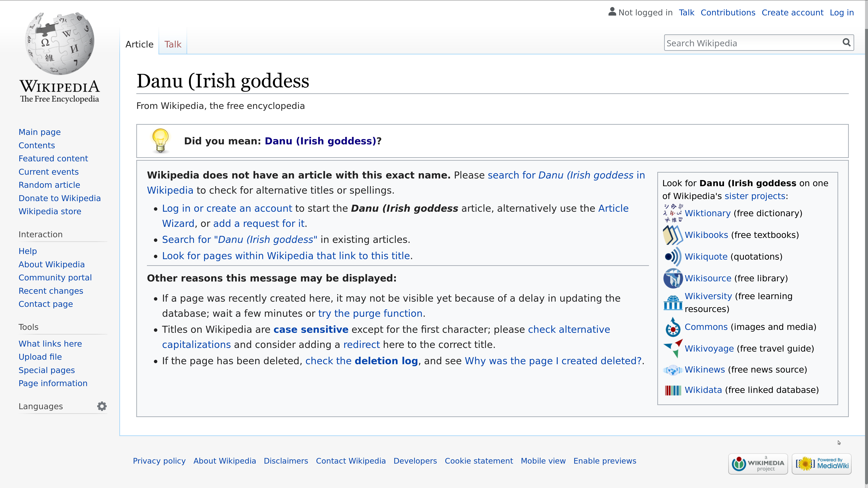Click the Commons project icon
The width and height of the screenshot is (868, 488).
672,327
